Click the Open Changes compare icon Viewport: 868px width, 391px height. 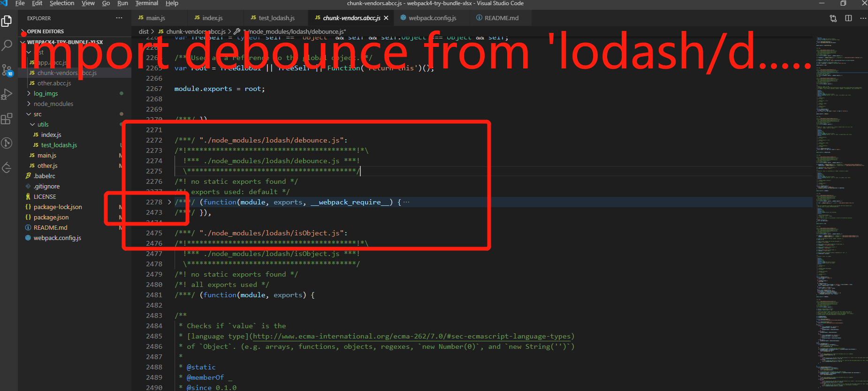pyautogui.click(x=833, y=18)
